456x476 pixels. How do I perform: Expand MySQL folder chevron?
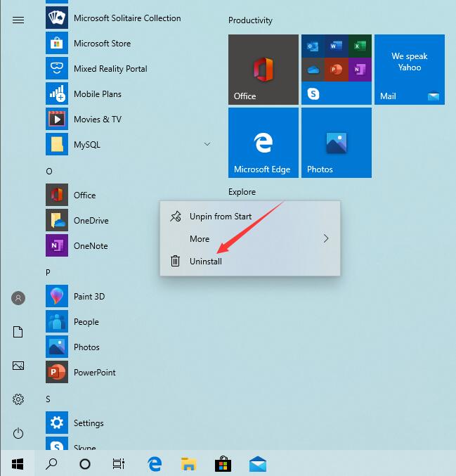pos(207,144)
